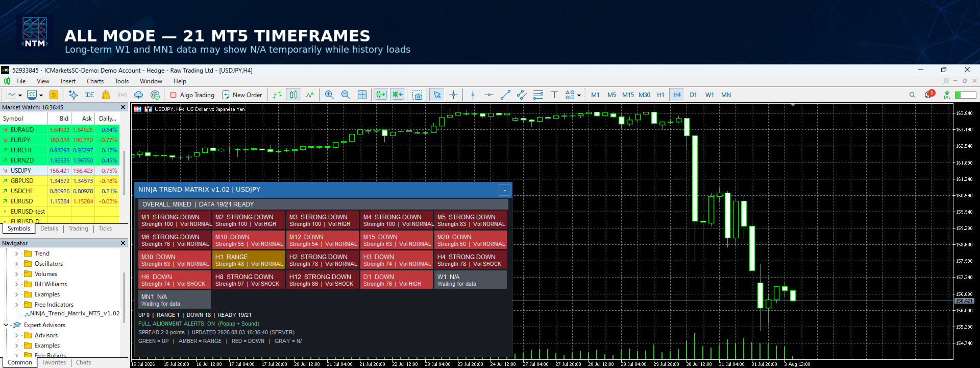
Task: Select the M15 timeframe
Action: 628,95
